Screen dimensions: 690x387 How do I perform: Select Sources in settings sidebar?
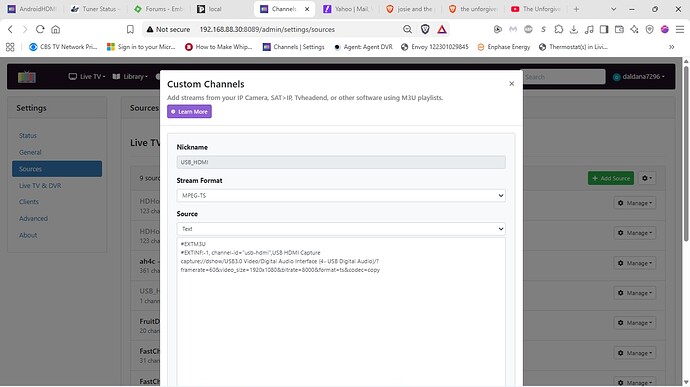(57, 169)
